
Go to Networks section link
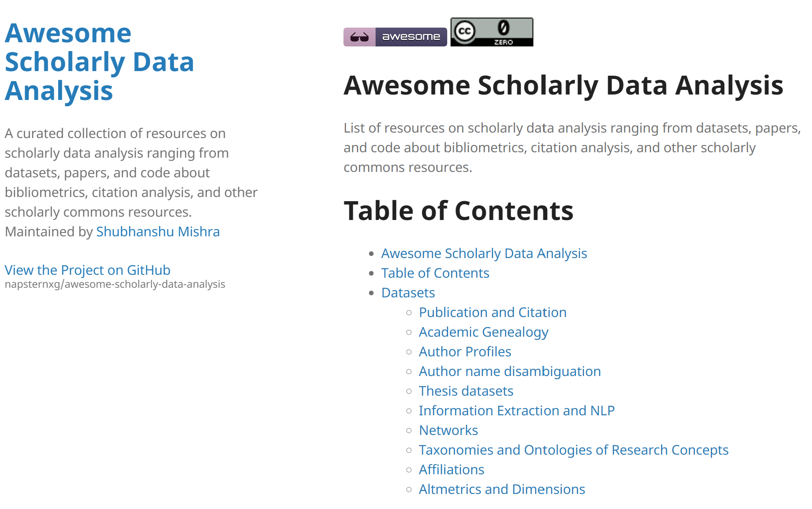point(448,430)
